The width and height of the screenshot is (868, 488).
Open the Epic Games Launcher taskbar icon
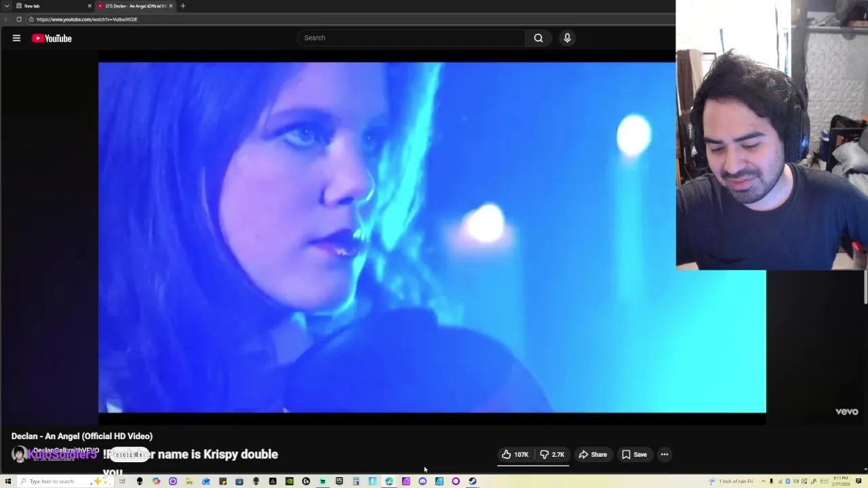click(x=339, y=481)
